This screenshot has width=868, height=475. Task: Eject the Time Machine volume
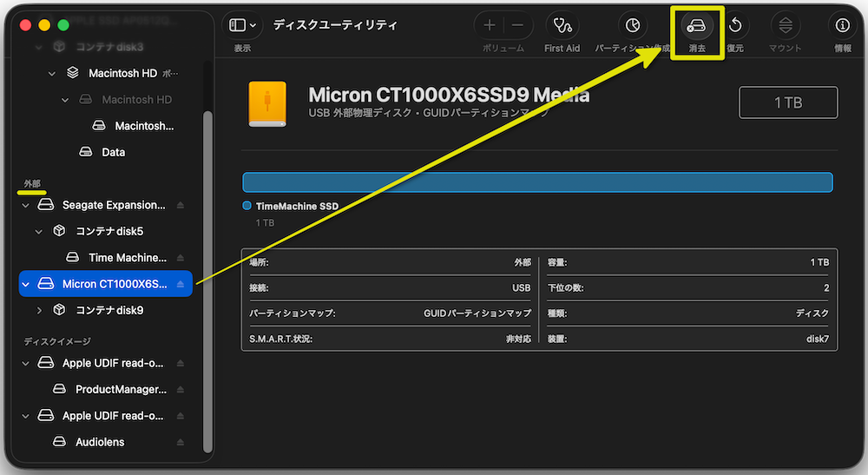pos(181,258)
